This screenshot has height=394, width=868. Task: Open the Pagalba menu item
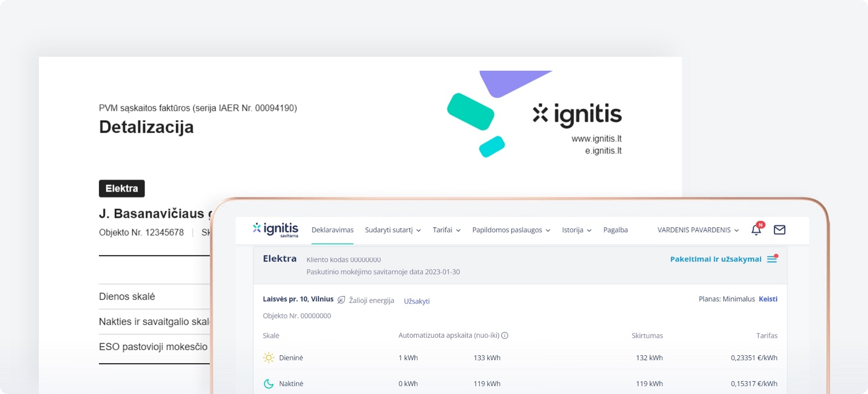(x=616, y=230)
